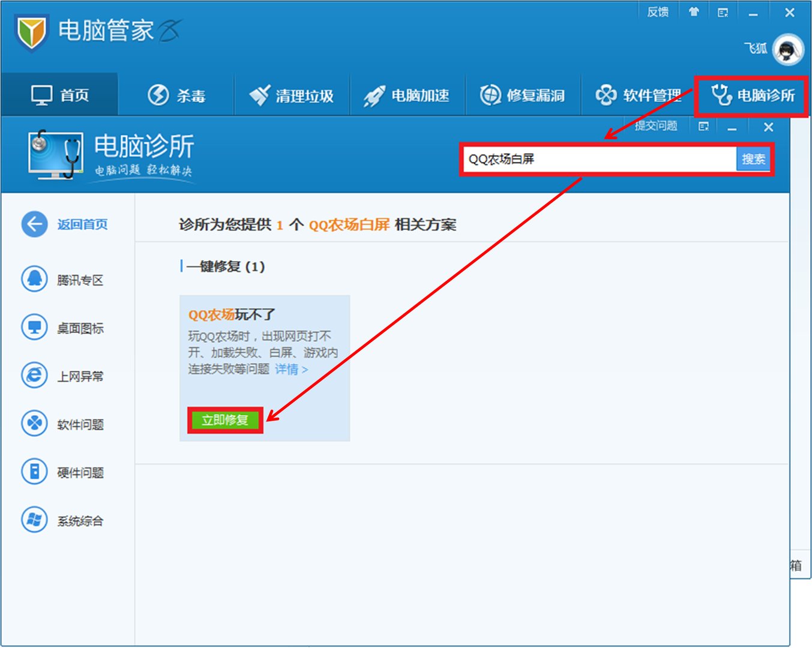Switch to the 杀毒 tab
The image size is (812, 648).
click(176, 95)
